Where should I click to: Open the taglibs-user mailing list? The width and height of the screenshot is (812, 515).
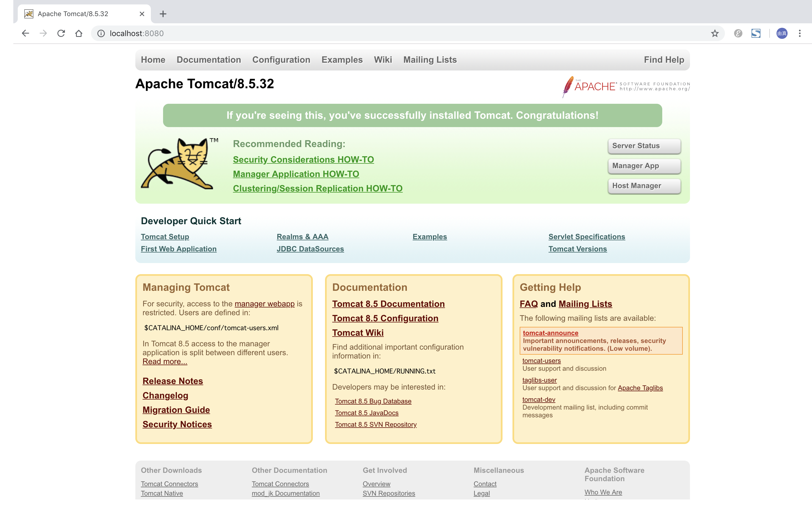click(539, 380)
